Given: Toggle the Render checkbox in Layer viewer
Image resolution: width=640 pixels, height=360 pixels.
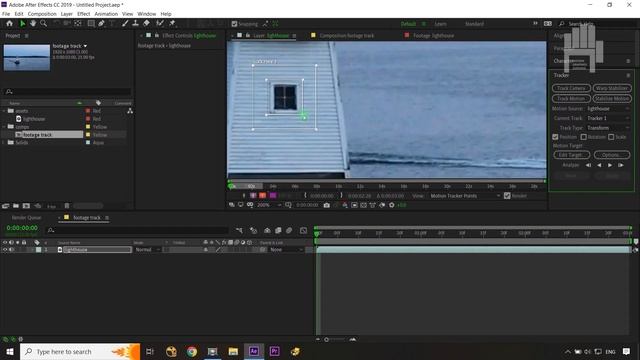Looking at the screenshot, I should click(507, 196).
